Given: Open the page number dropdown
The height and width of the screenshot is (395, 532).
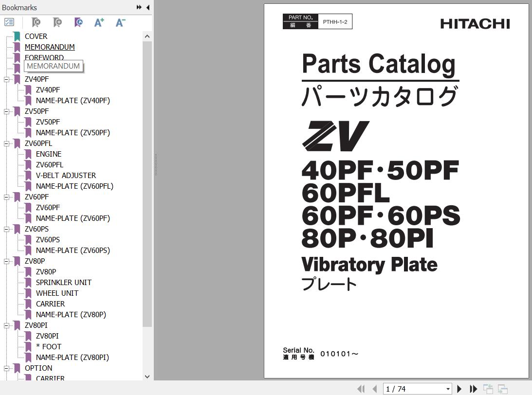Looking at the screenshot, I should (x=448, y=389).
